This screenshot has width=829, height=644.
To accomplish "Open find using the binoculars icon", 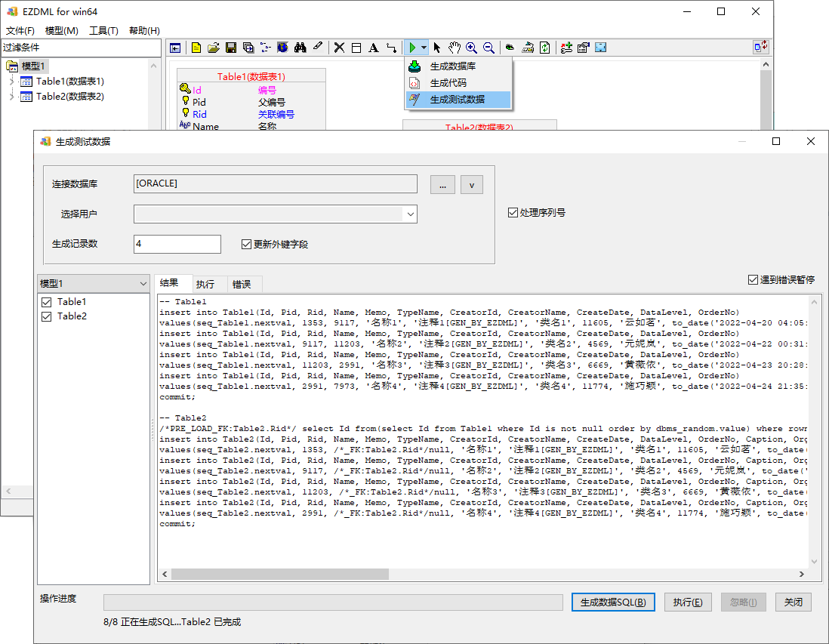I will [x=300, y=48].
